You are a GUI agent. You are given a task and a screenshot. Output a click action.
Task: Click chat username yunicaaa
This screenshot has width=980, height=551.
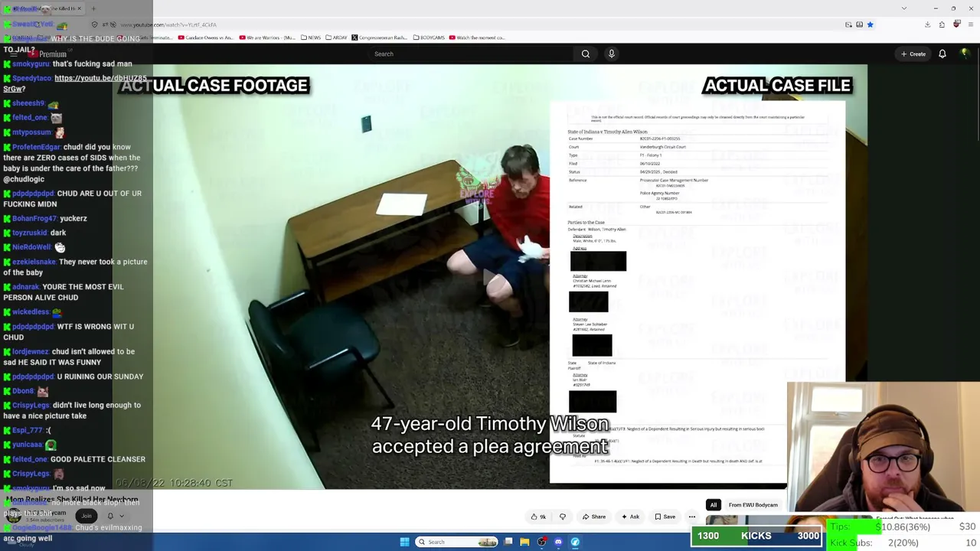click(27, 445)
